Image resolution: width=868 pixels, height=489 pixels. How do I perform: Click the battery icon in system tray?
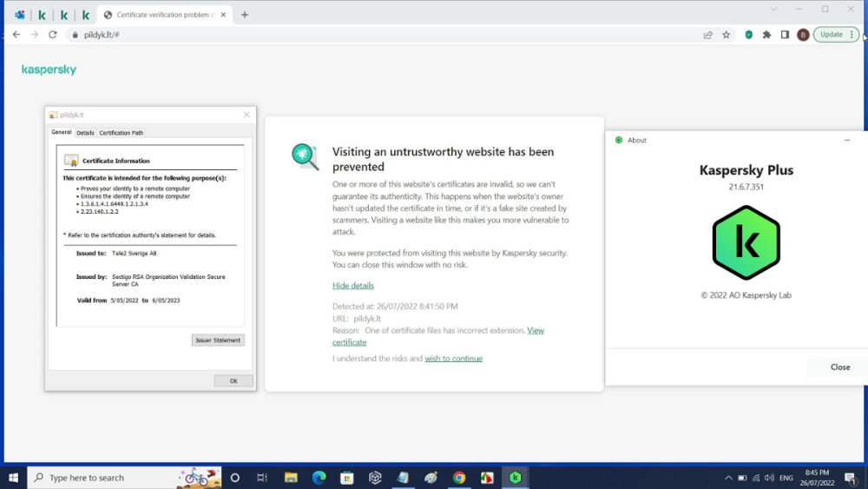[742, 478]
